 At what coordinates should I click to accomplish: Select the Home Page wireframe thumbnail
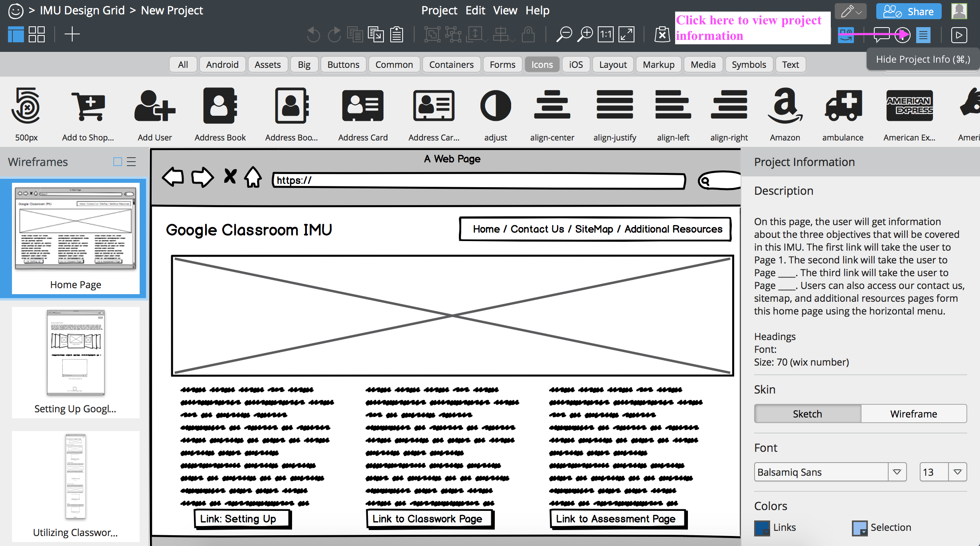point(76,238)
